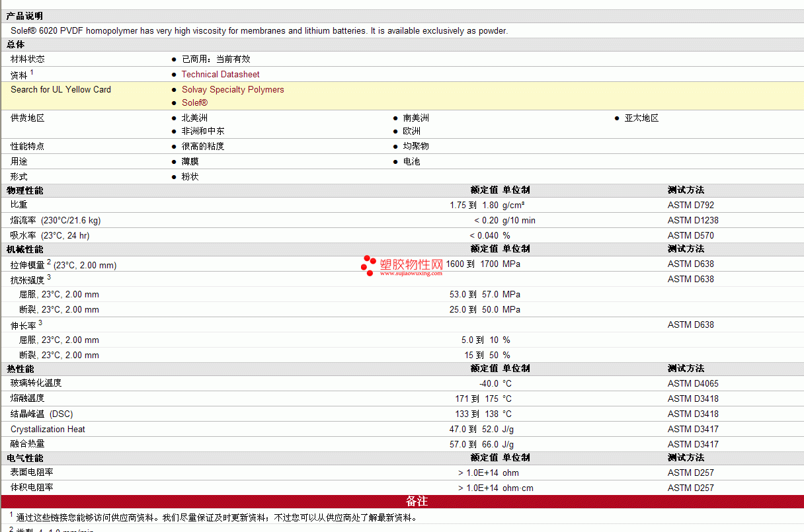Click the 供货地区 row label
Screen dimensions: 804x532
tap(28, 118)
